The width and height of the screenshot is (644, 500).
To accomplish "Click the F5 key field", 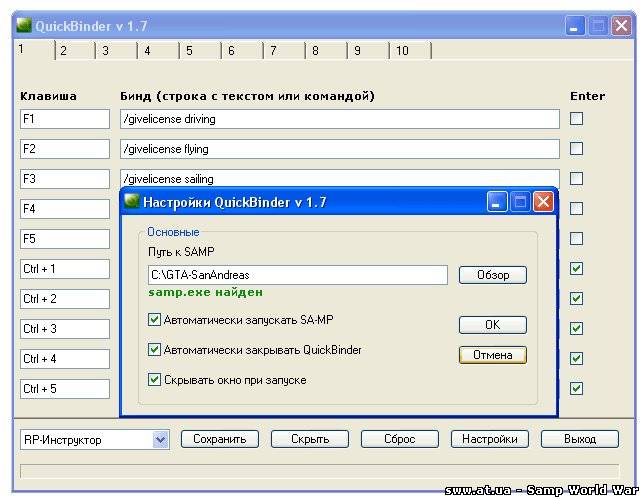I will pos(65,239).
